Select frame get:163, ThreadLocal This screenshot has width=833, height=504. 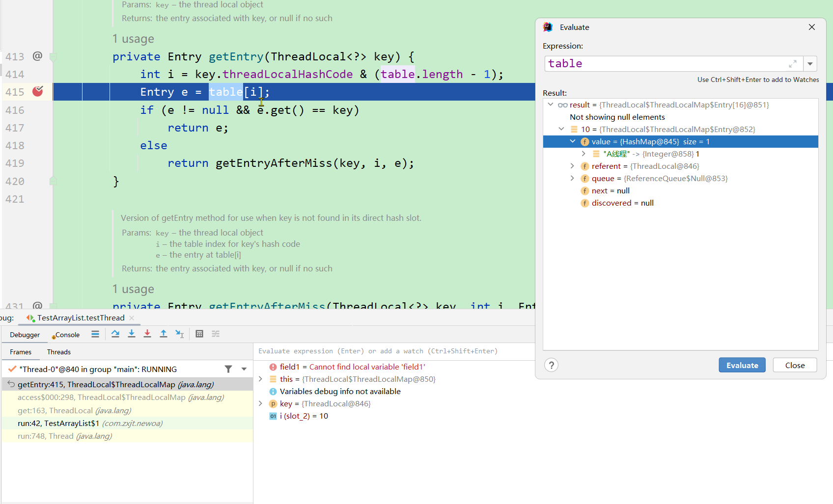point(128,410)
